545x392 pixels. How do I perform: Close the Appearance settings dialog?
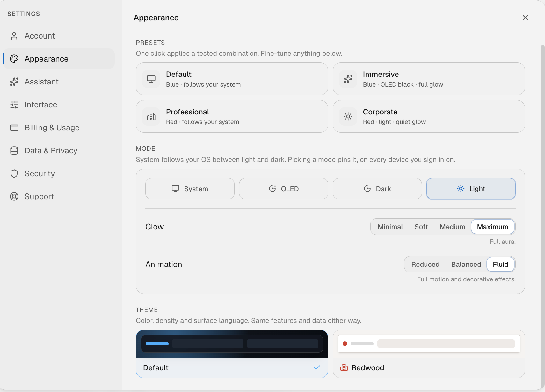pos(525,18)
